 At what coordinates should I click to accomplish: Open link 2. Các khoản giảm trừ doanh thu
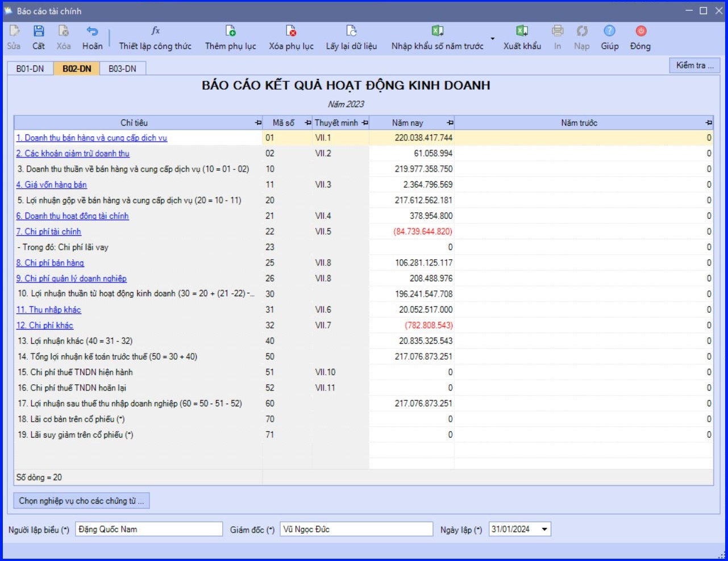coord(73,153)
